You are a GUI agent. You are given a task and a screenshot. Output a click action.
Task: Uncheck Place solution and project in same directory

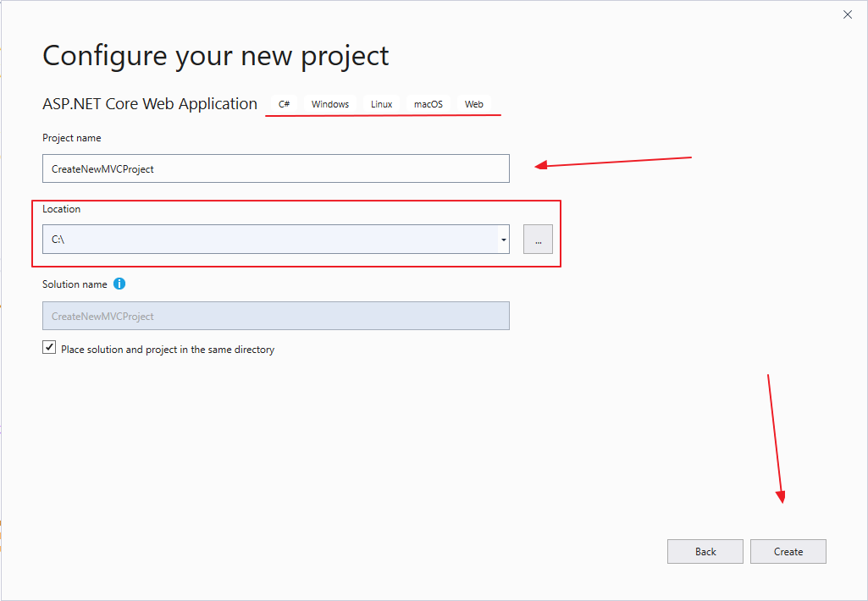[x=49, y=348]
